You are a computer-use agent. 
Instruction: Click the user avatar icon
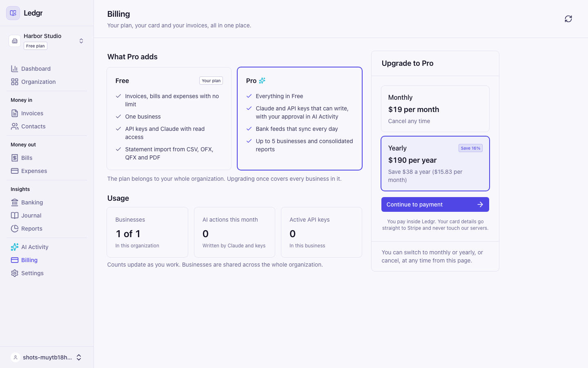[16, 357]
